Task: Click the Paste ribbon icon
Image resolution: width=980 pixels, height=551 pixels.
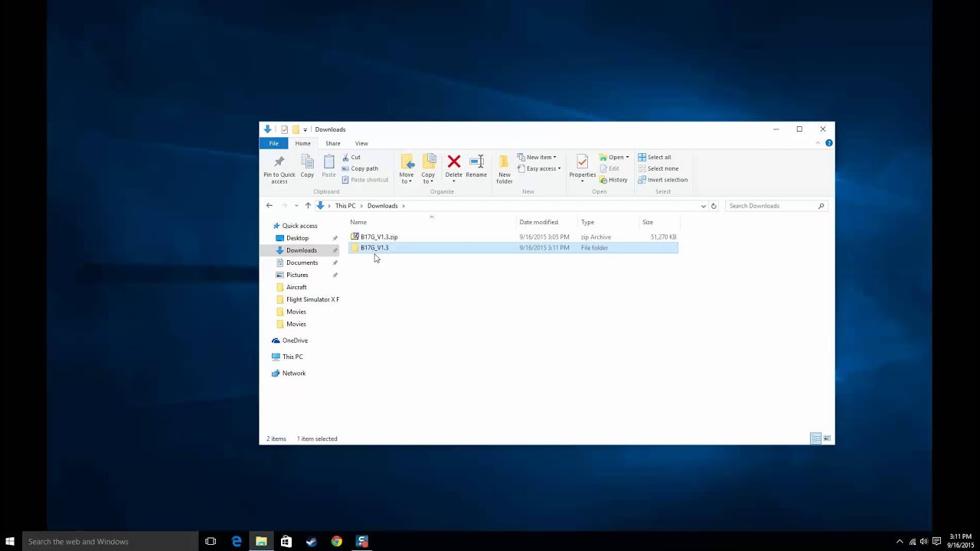Action: click(328, 161)
